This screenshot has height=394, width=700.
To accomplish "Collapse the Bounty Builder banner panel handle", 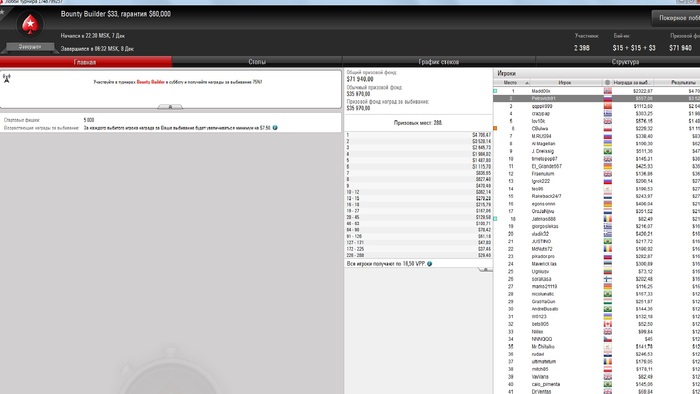I will click(170, 107).
